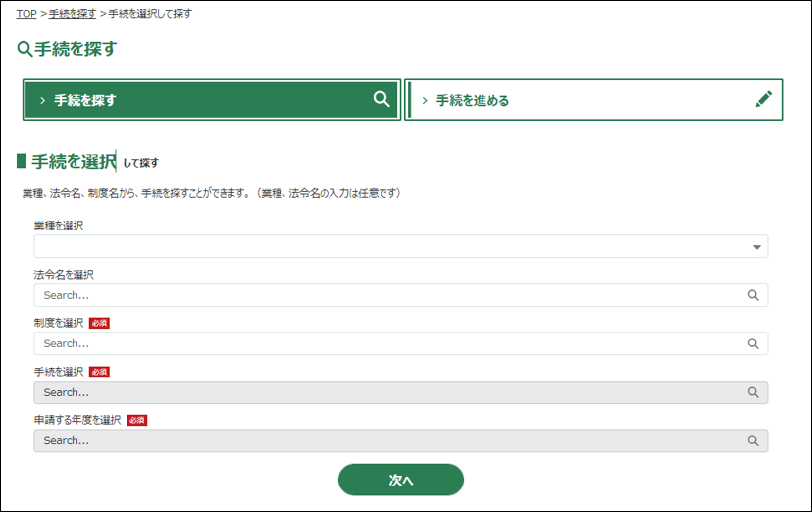The width and height of the screenshot is (812, 512).
Task: Open the 業種を選択 combo box
Action: pyautogui.click(x=392, y=246)
